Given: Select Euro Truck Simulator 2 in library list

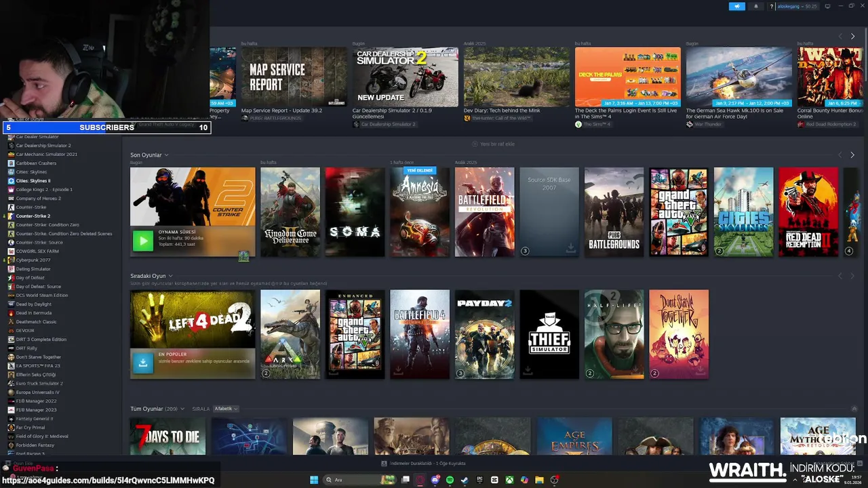Looking at the screenshot, I should (x=39, y=384).
